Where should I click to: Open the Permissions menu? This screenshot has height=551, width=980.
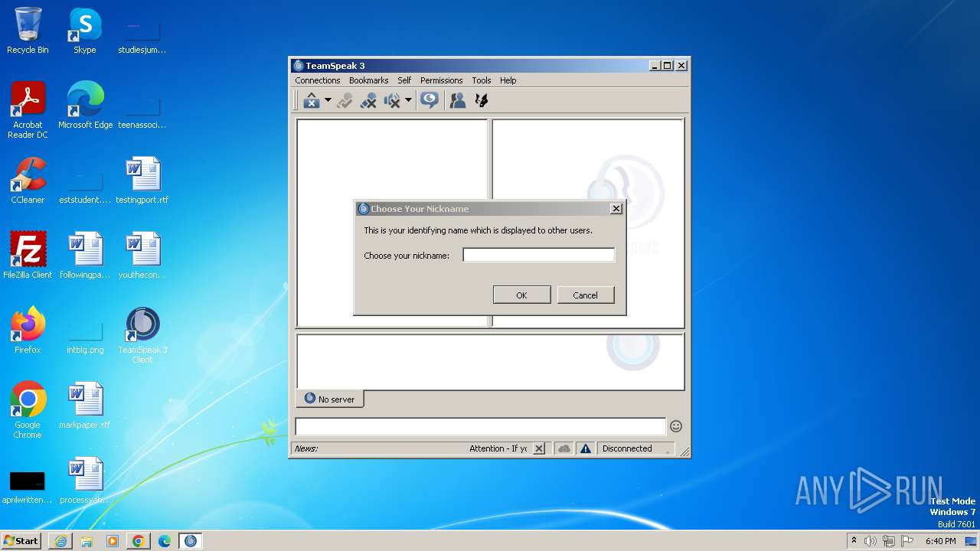click(441, 80)
